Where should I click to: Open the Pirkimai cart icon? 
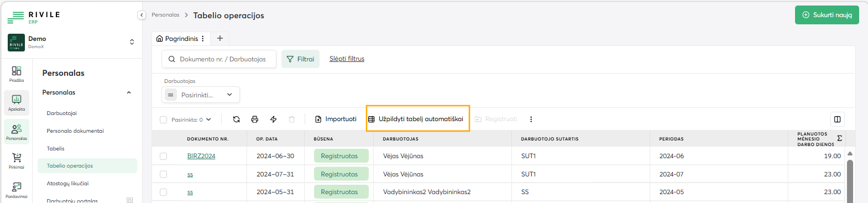point(17,160)
